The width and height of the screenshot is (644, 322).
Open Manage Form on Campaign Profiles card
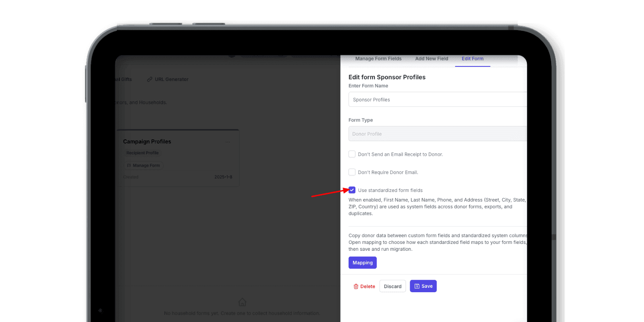[x=143, y=165]
